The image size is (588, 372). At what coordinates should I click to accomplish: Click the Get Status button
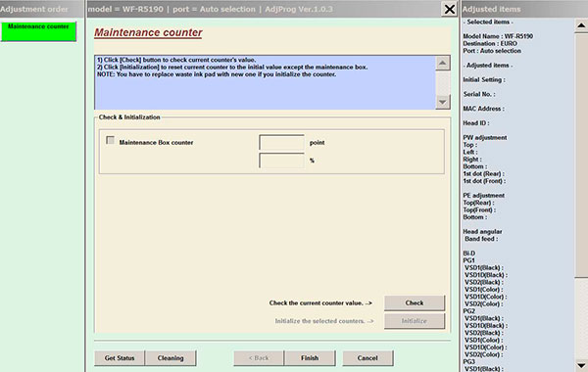point(120,357)
